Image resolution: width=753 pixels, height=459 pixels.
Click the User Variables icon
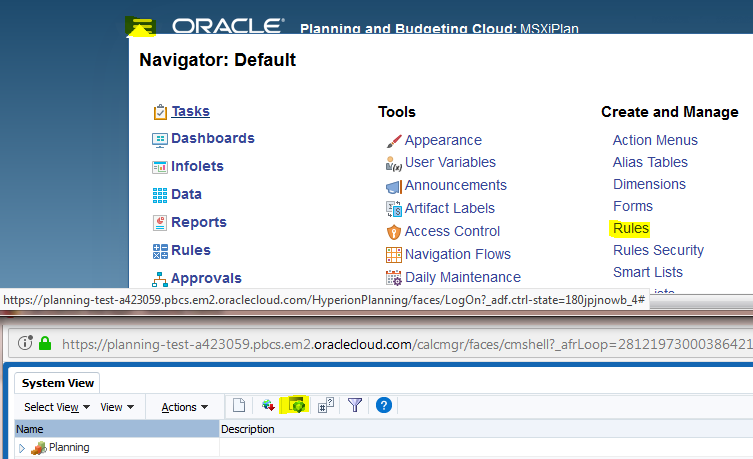click(x=393, y=164)
